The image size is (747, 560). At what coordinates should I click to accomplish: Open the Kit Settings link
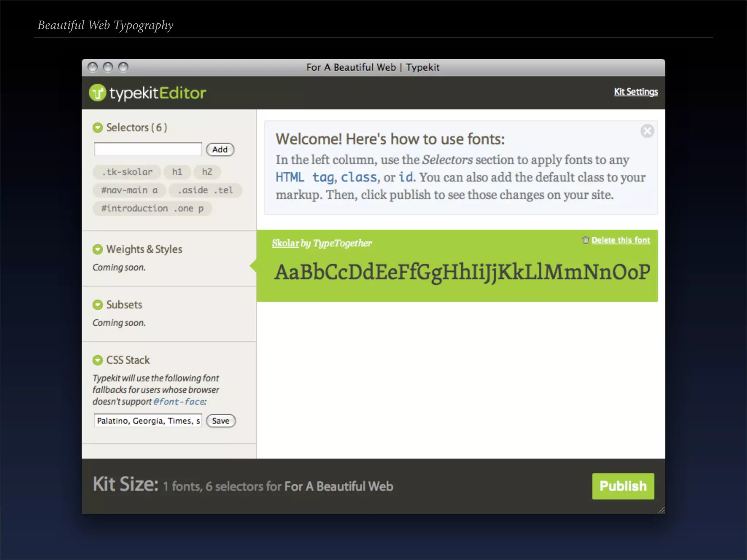pyautogui.click(x=636, y=92)
